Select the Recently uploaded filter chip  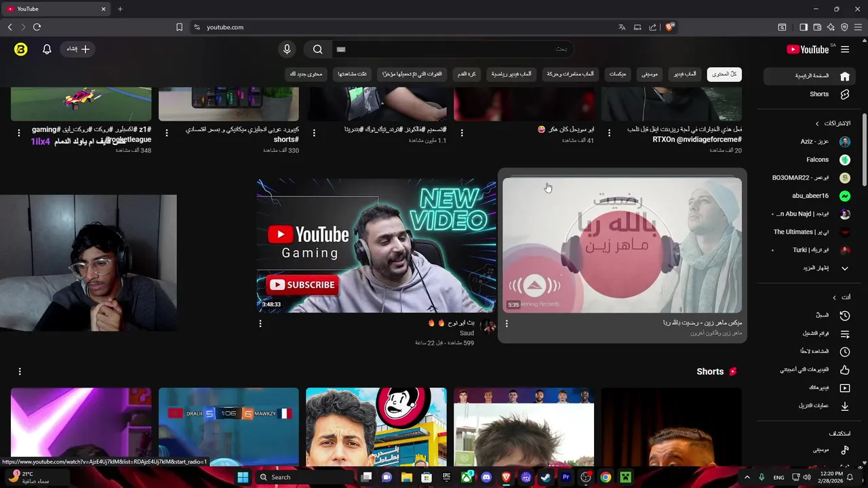click(412, 74)
